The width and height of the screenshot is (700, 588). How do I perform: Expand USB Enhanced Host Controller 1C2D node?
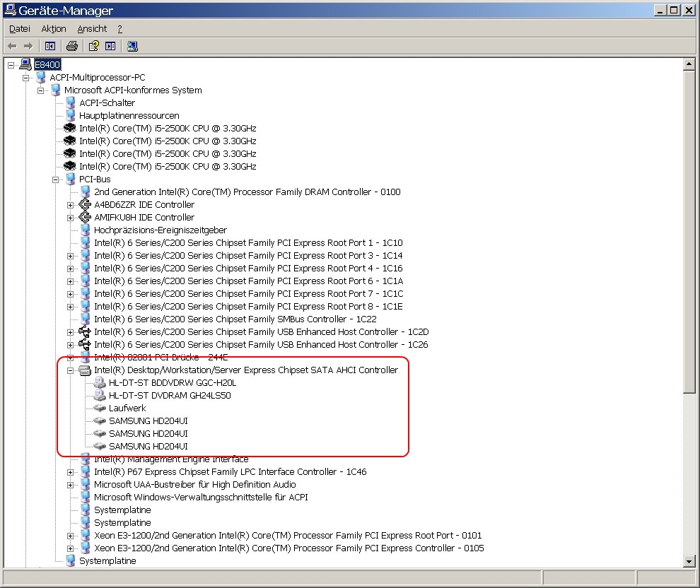[x=70, y=332]
